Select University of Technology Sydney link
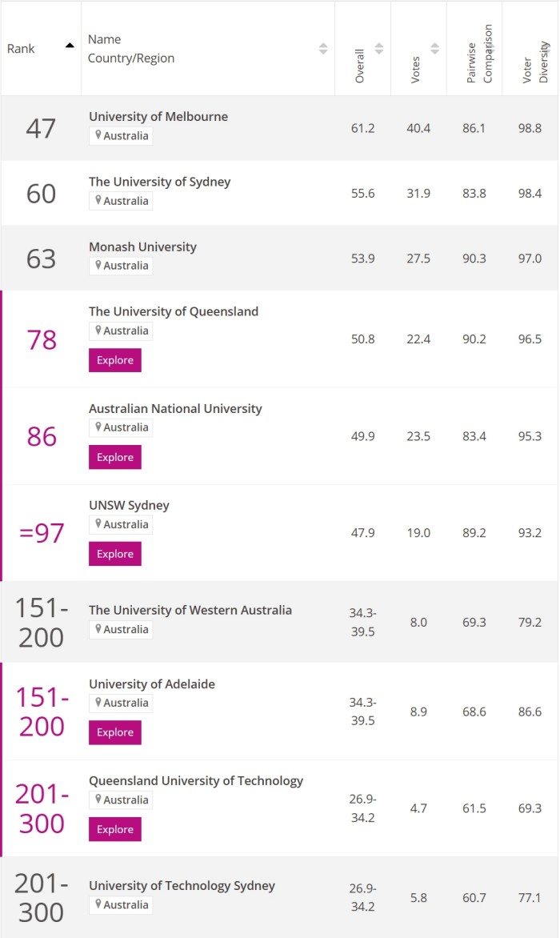Image resolution: width=560 pixels, height=938 pixels. pos(182,886)
